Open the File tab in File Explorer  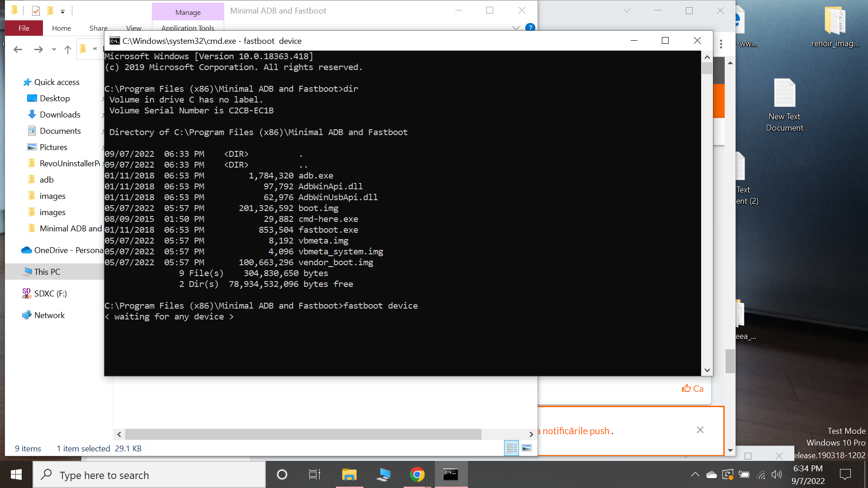[24, 28]
